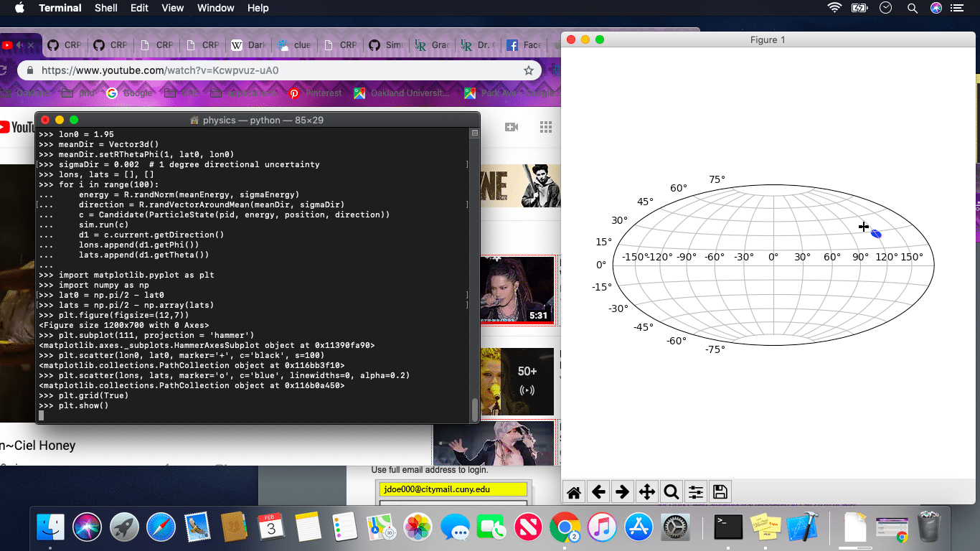Screen dimensions: 980x551
Task: Open the Help menu
Action: 258,8
